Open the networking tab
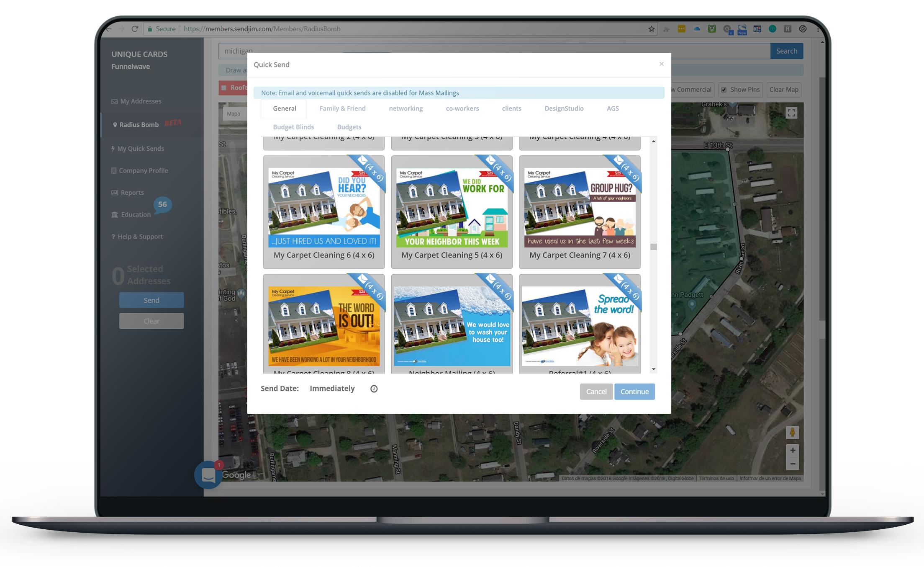924x567 pixels. pos(406,108)
